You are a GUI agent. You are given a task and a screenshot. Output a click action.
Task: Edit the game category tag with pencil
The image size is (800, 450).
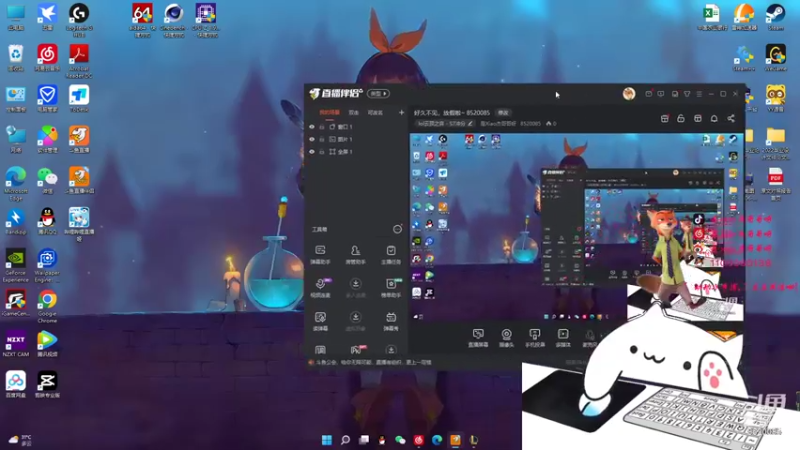tap(470, 123)
